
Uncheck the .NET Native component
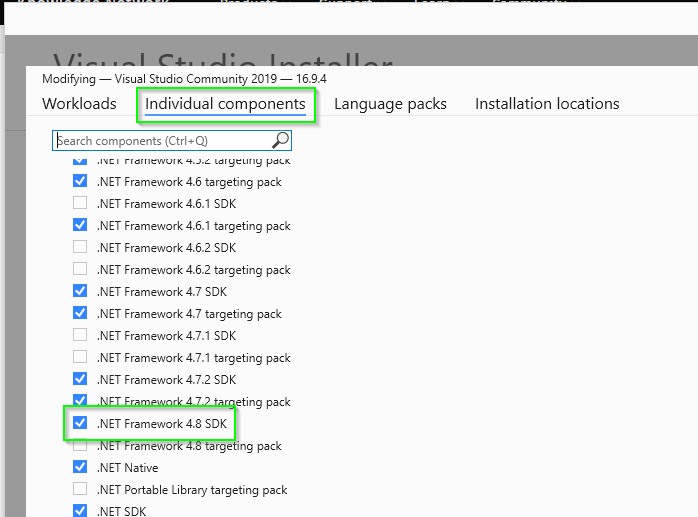80,467
